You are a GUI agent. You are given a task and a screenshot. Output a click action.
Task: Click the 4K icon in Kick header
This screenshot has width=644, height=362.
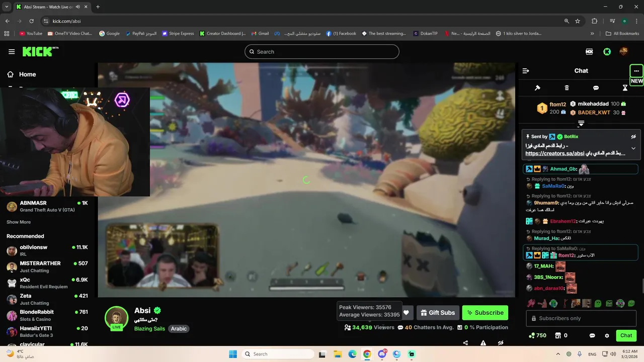coord(589,51)
